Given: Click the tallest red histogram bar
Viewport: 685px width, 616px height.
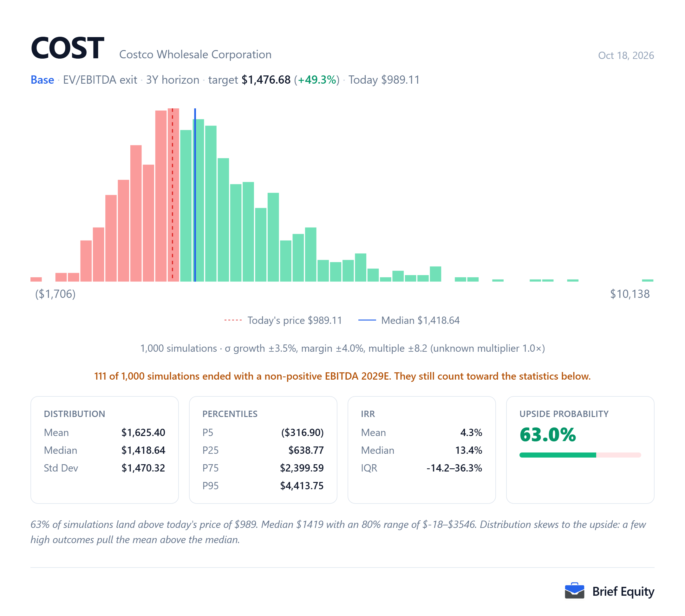Looking at the screenshot, I should coord(173,195).
